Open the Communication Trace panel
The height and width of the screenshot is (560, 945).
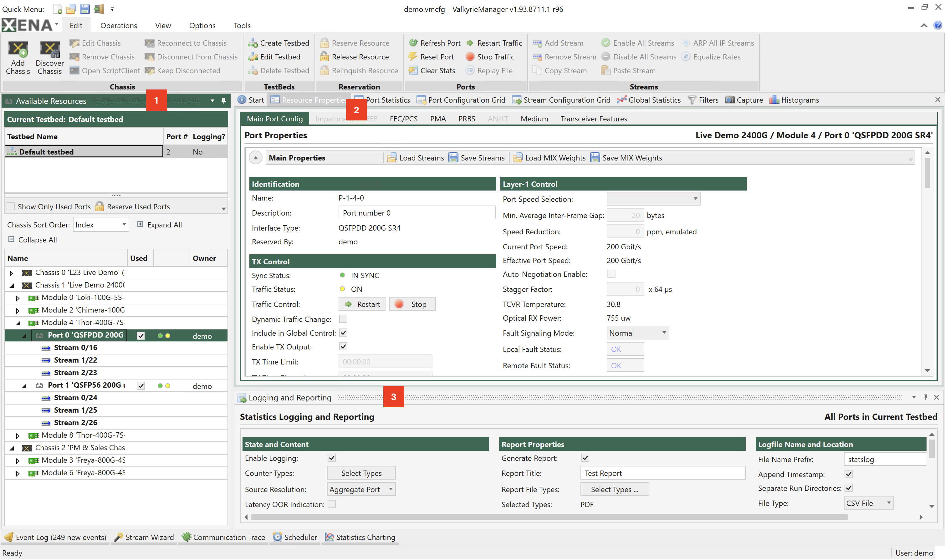pyautogui.click(x=223, y=537)
